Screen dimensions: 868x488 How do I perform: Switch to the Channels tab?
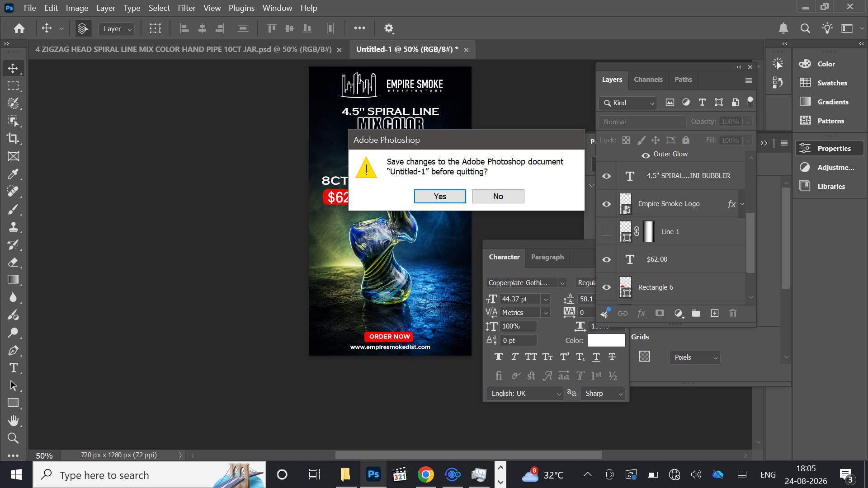[x=648, y=80]
